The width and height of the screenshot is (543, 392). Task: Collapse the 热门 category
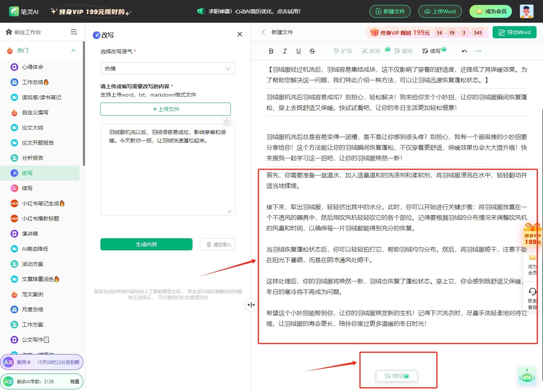(x=74, y=50)
